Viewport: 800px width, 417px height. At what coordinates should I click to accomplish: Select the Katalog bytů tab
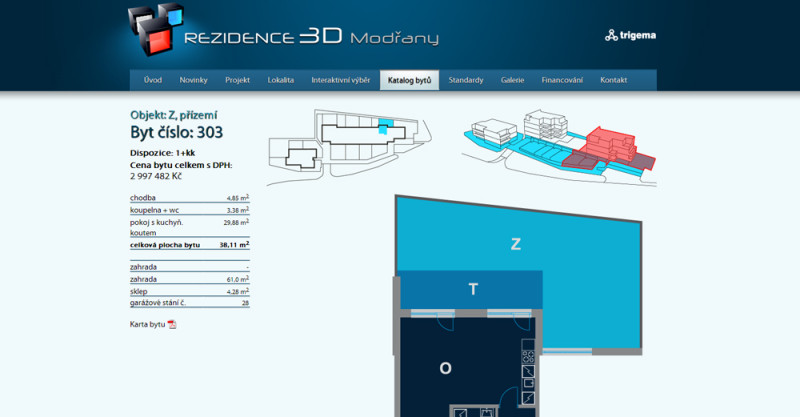(x=409, y=80)
